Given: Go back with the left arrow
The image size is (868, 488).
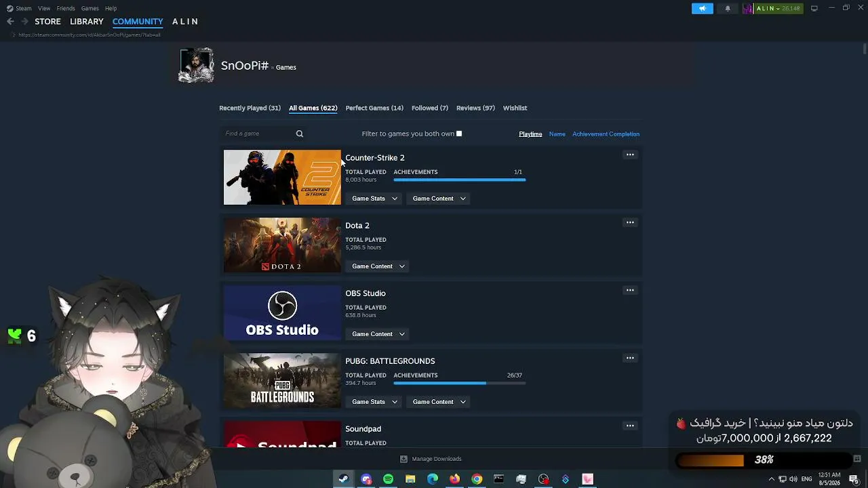Looking at the screenshot, I should (x=10, y=22).
